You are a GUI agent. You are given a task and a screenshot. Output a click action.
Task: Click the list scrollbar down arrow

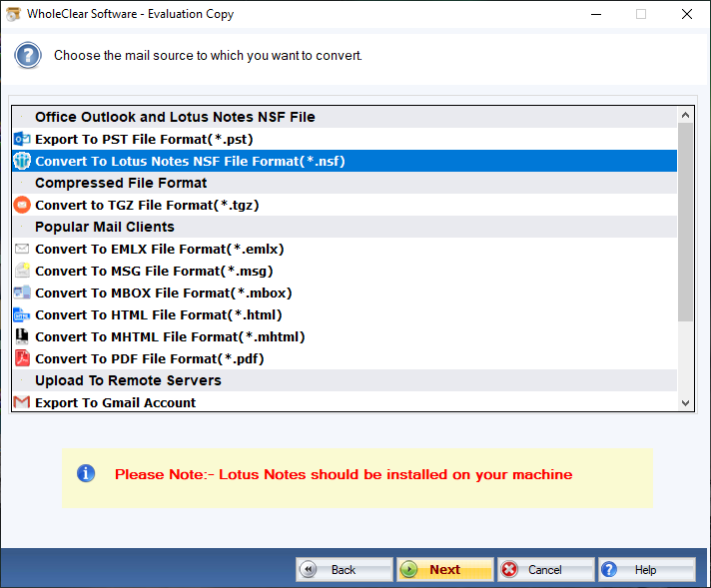point(686,403)
